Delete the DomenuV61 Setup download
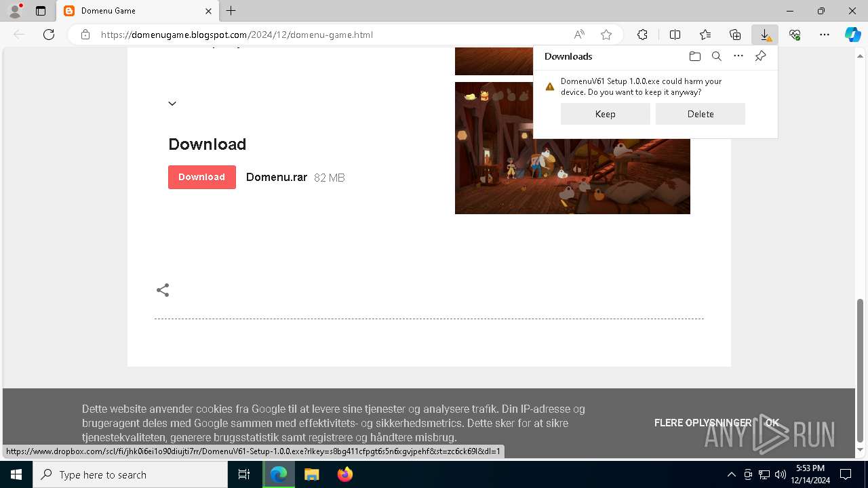Image resolution: width=868 pixels, height=488 pixels. click(x=701, y=114)
